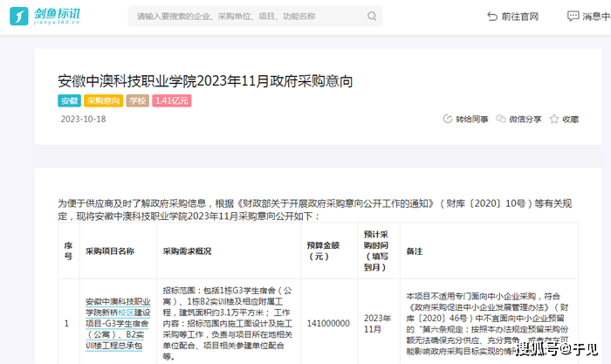The height and width of the screenshot is (364, 611).
Task: Open the 消息中心 chat bubble icon
Action: 573,17
